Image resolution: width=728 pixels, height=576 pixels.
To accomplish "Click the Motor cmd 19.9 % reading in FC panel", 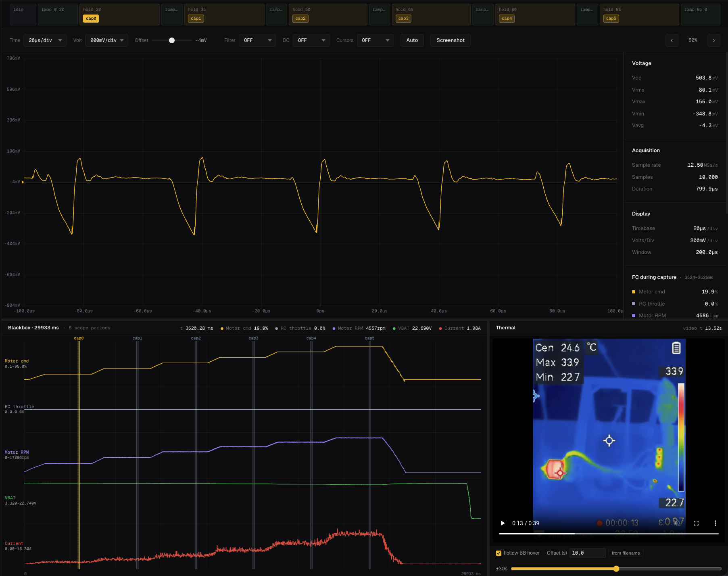I will tap(675, 292).
